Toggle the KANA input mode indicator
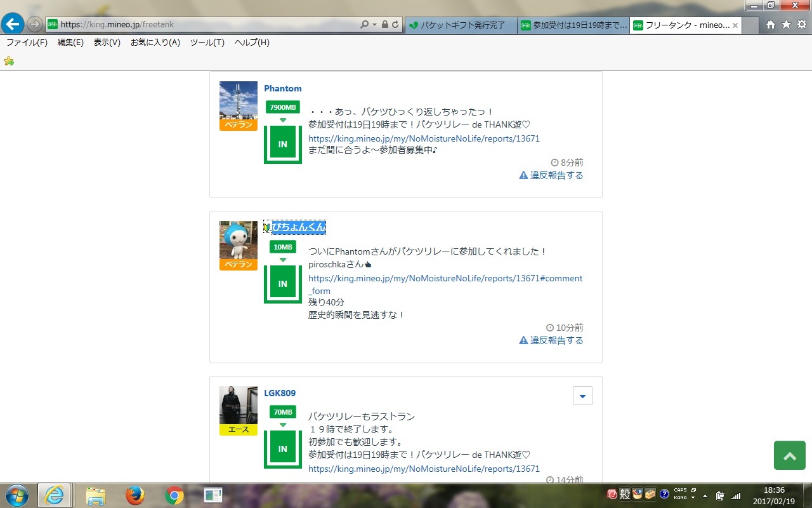Viewport: 812px width, 508px height. [x=680, y=498]
